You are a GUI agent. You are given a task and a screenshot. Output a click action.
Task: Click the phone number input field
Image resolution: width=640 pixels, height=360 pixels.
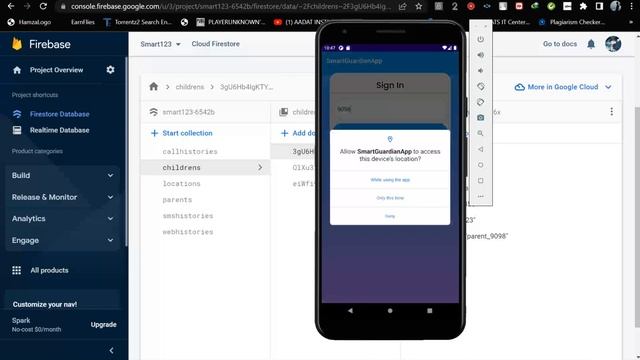coord(390,109)
